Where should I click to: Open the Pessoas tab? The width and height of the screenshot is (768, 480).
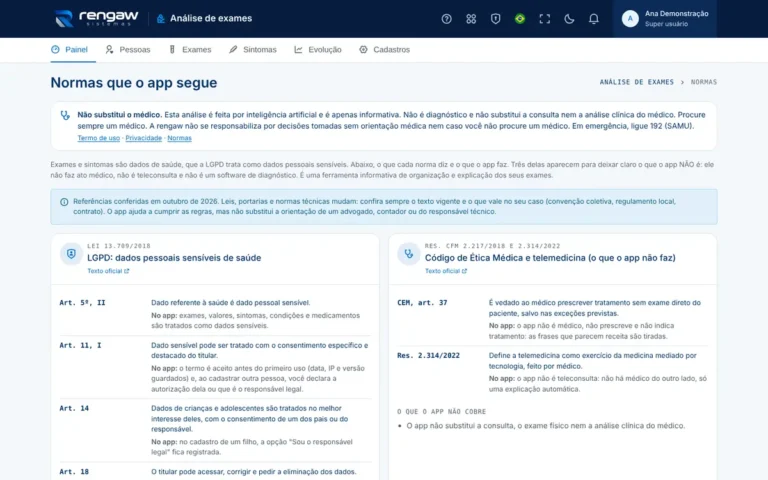[x=128, y=49]
